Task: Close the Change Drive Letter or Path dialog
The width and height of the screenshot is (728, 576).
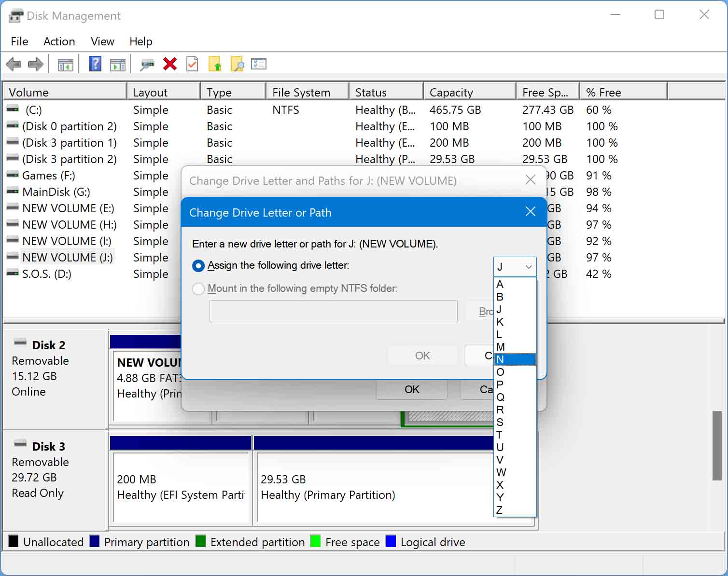Action: [x=530, y=212]
